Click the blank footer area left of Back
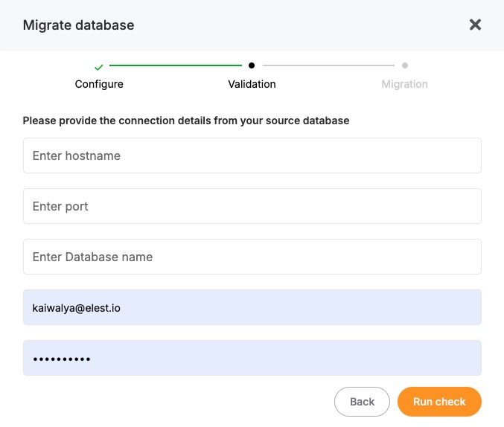 point(171,402)
